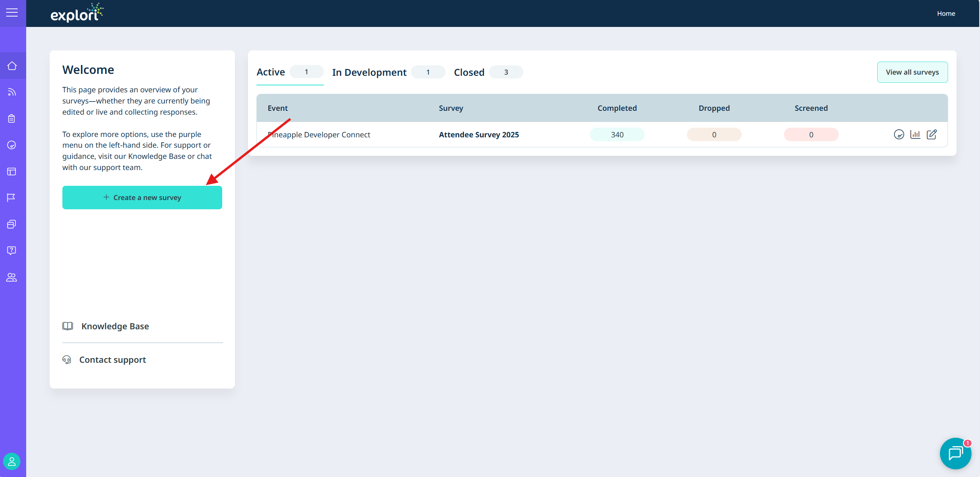This screenshot has width=980, height=477.
Task: Open the RSS feed sidebar icon
Action: (x=12, y=92)
